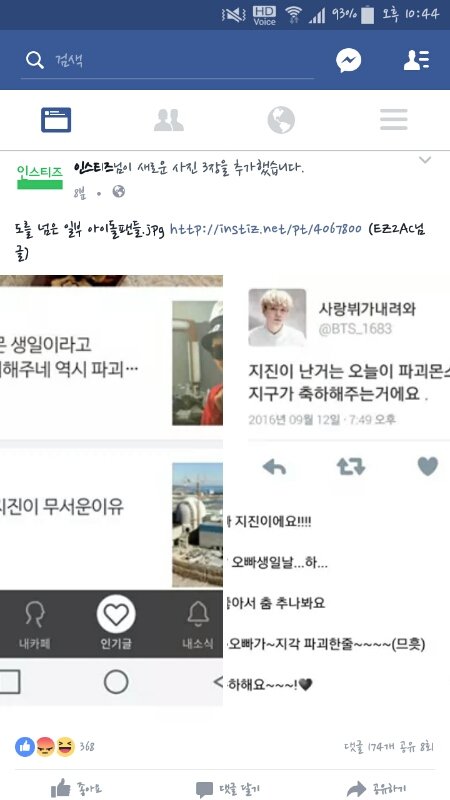Screen dimensions: 450x800
Task: Click the public audience globe icon
Action: 118,192
